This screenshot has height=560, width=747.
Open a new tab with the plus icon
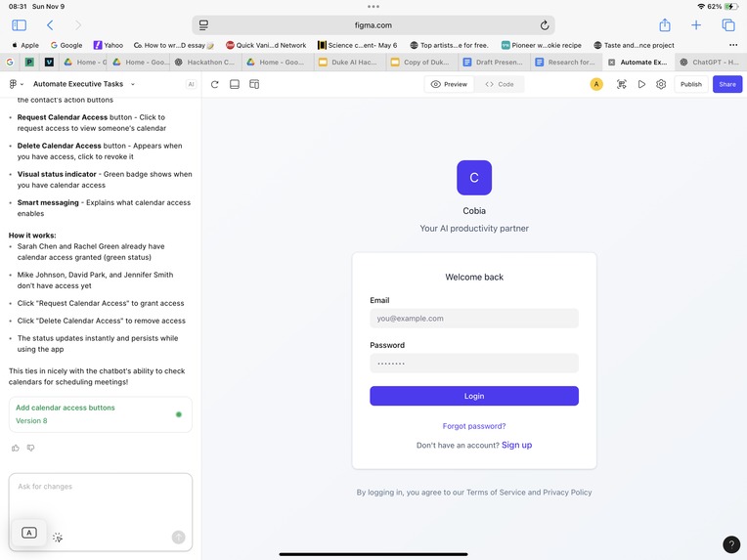tap(696, 25)
